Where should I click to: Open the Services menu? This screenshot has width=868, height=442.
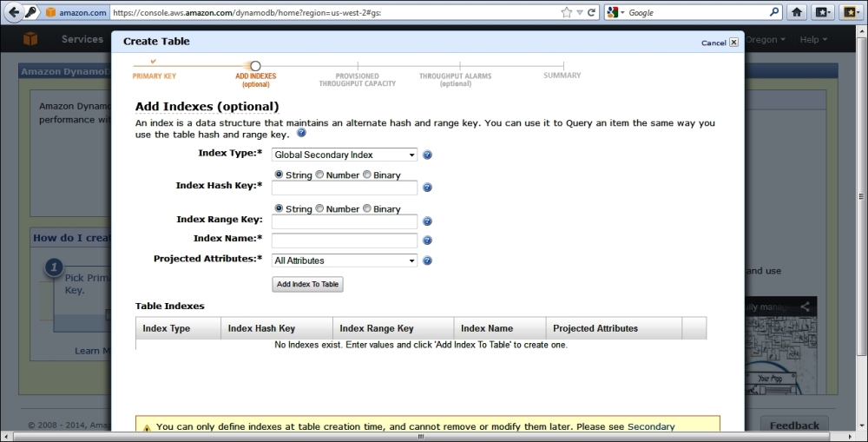82,39
